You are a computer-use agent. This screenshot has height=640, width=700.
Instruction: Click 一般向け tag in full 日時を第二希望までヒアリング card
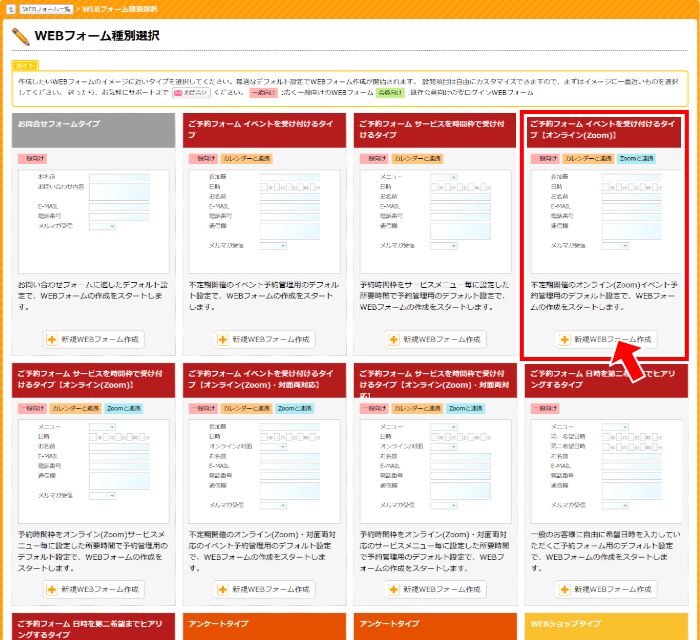(545, 408)
